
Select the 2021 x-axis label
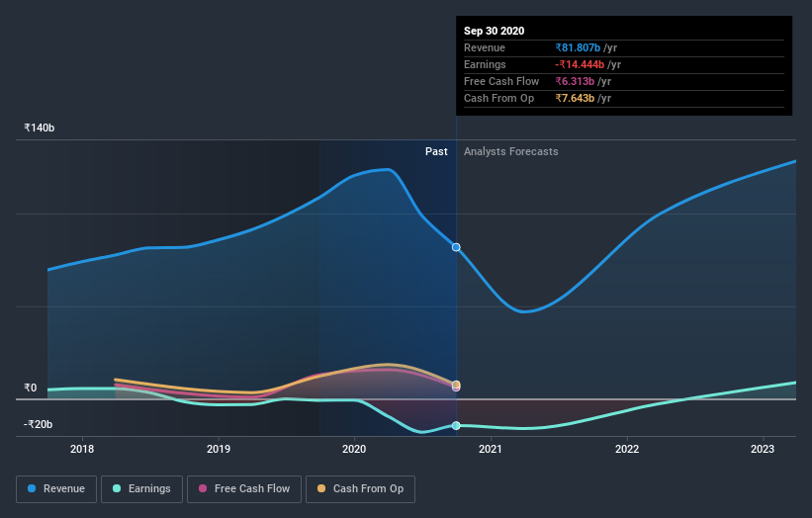click(x=491, y=449)
